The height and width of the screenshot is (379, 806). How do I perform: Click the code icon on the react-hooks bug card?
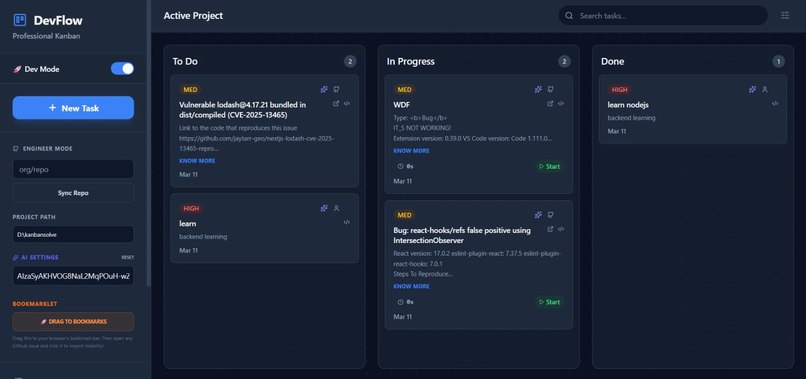[561, 229]
